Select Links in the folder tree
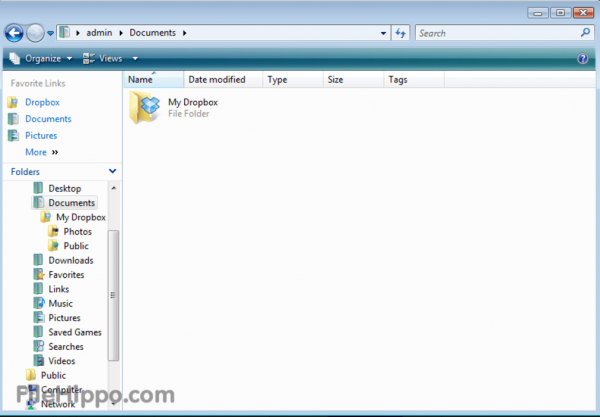Screen dimensions: 600x417 click(x=59, y=289)
